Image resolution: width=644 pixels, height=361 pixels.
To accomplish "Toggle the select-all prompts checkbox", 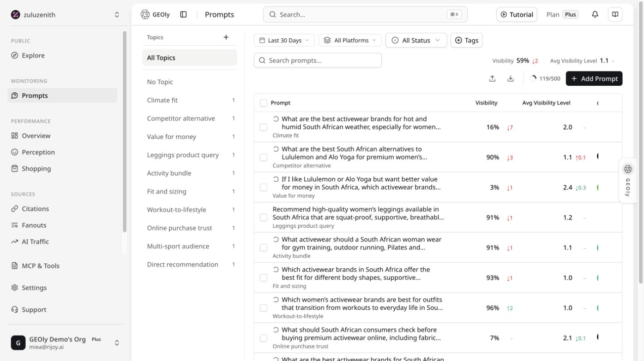I will click(264, 103).
